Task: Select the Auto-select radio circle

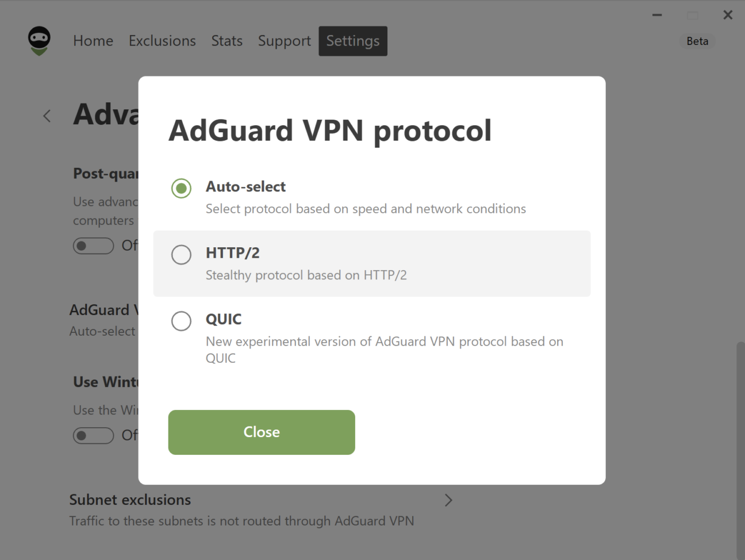Action: [181, 188]
